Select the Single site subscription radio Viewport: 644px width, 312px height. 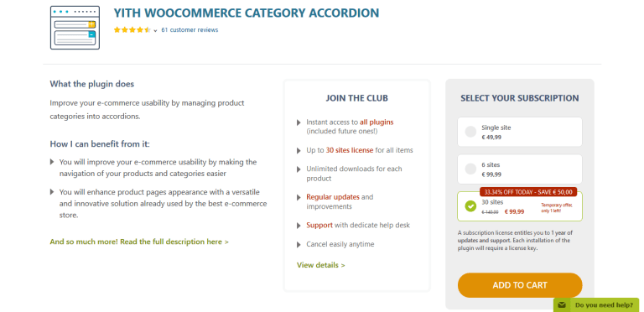pyautogui.click(x=470, y=132)
